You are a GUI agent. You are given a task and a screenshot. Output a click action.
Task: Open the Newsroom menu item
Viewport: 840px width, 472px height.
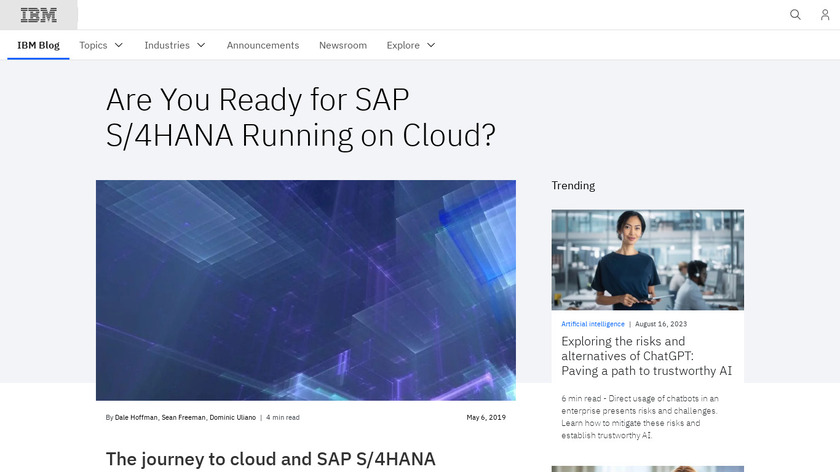pyautogui.click(x=343, y=45)
